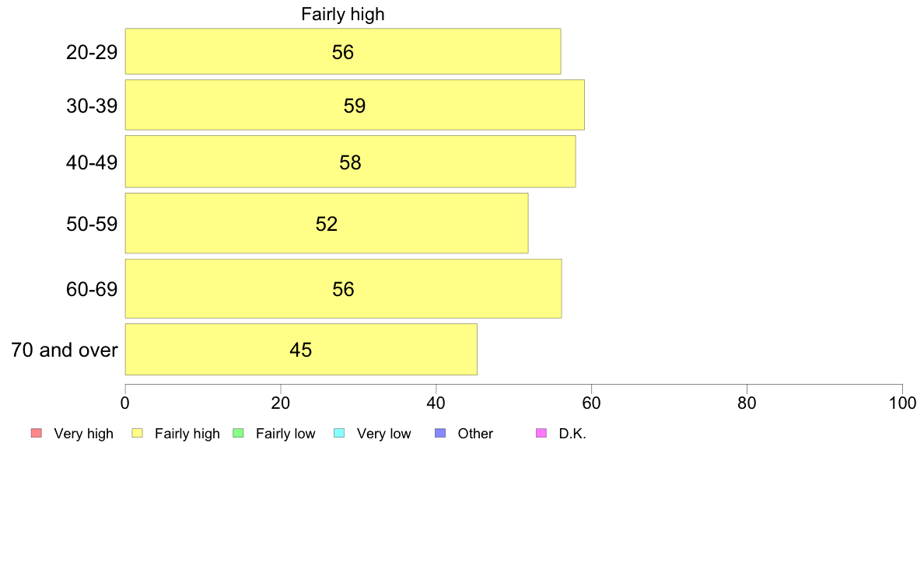The image size is (924, 572).
Task: Click the 100 tick label on x-axis
Action: pos(902,403)
